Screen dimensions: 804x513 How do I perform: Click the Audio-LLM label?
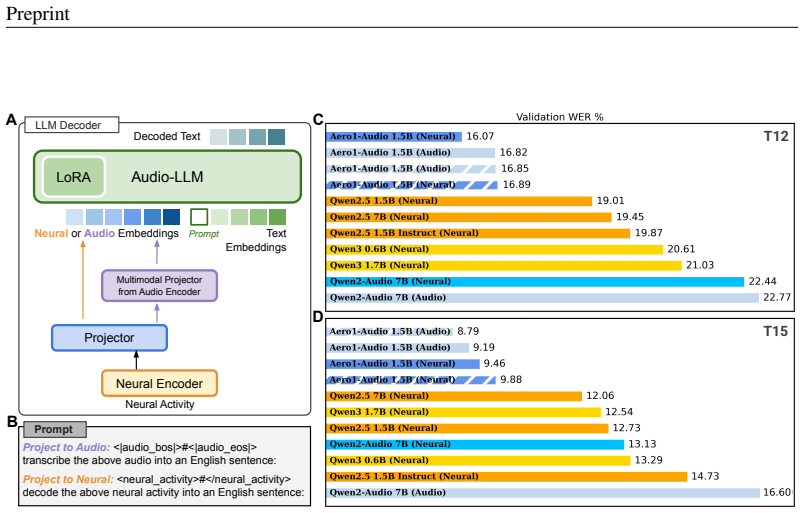pyautogui.click(x=167, y=177)
